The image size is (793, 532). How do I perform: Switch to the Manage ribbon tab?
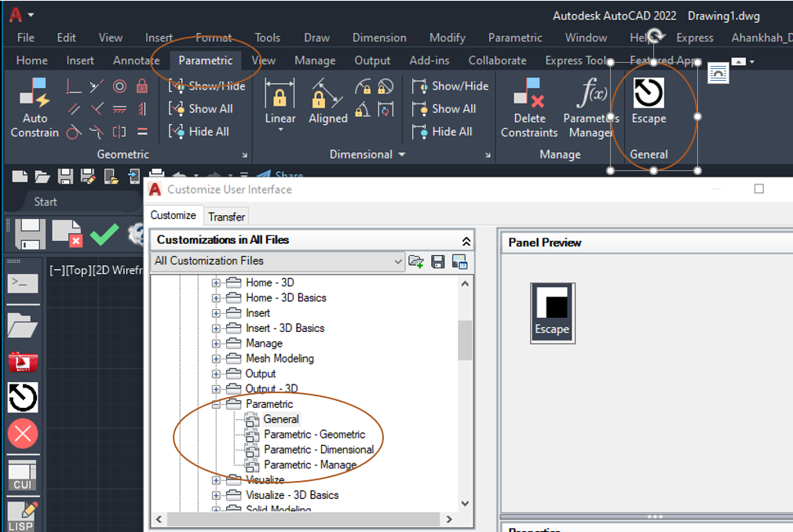(x=315, y=60)
